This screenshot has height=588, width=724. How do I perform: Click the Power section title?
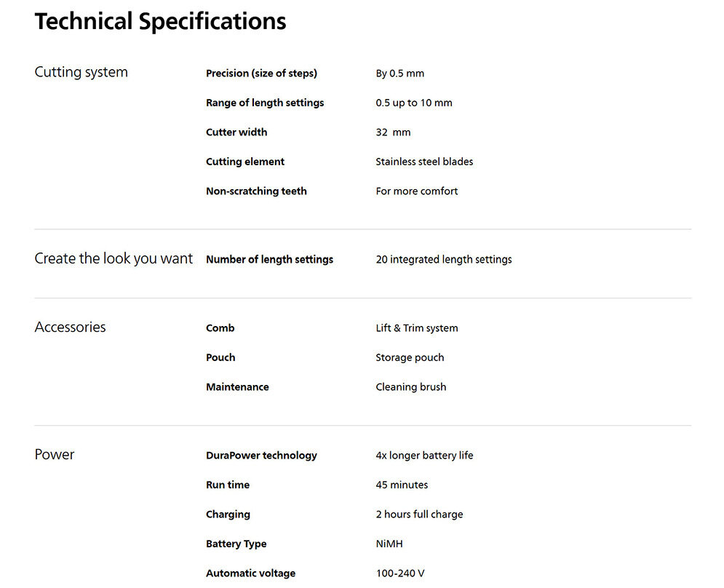pyautogui.click(x=55, y=454)
